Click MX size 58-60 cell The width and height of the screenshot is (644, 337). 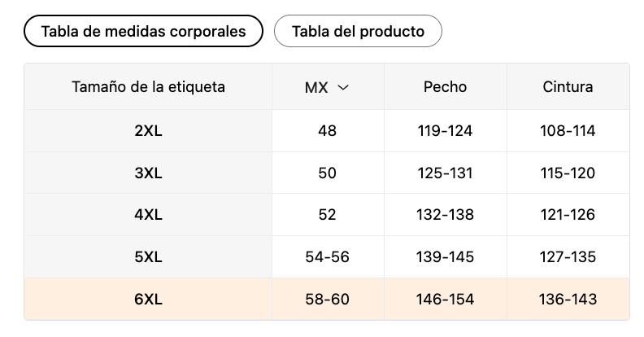pos(328,300)
